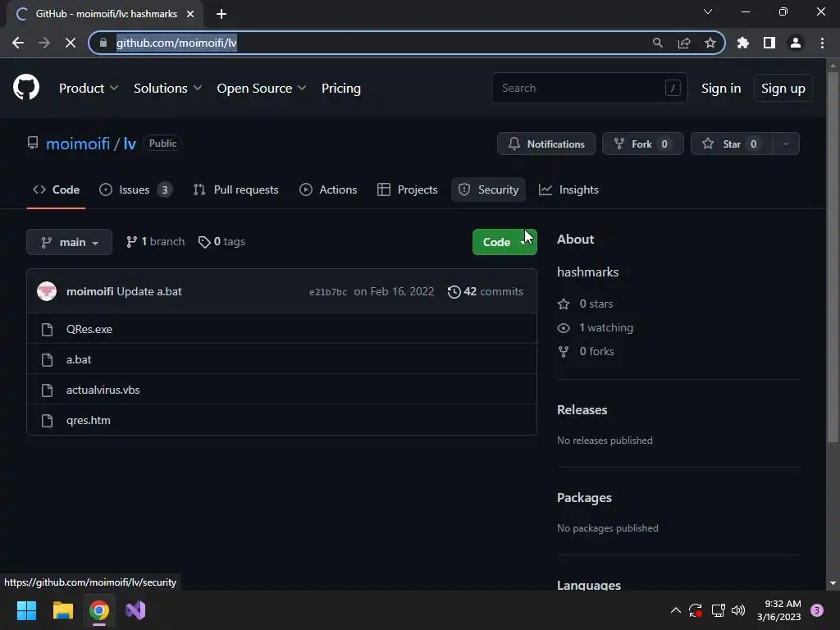
Task: Expand the Product menu
Action: (89, 89)
